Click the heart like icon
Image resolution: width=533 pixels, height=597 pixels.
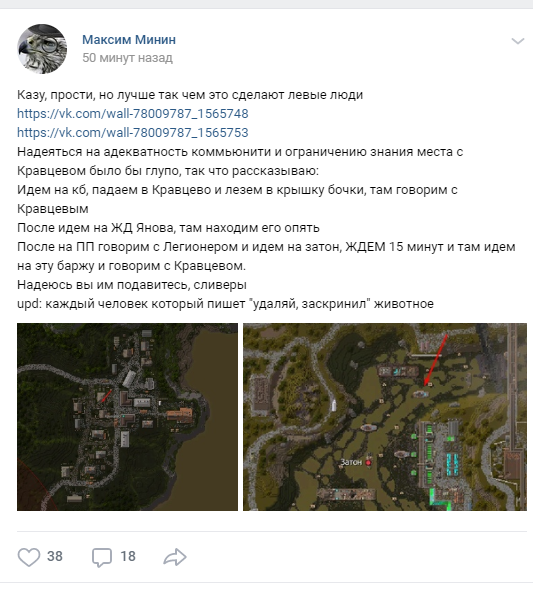pos(29,557)
